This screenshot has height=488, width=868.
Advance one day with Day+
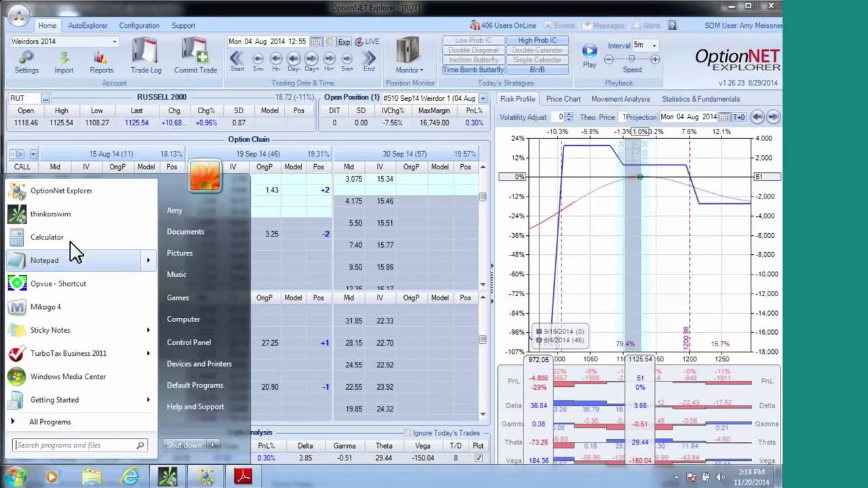pyautogui.click(x=311, y=61)
